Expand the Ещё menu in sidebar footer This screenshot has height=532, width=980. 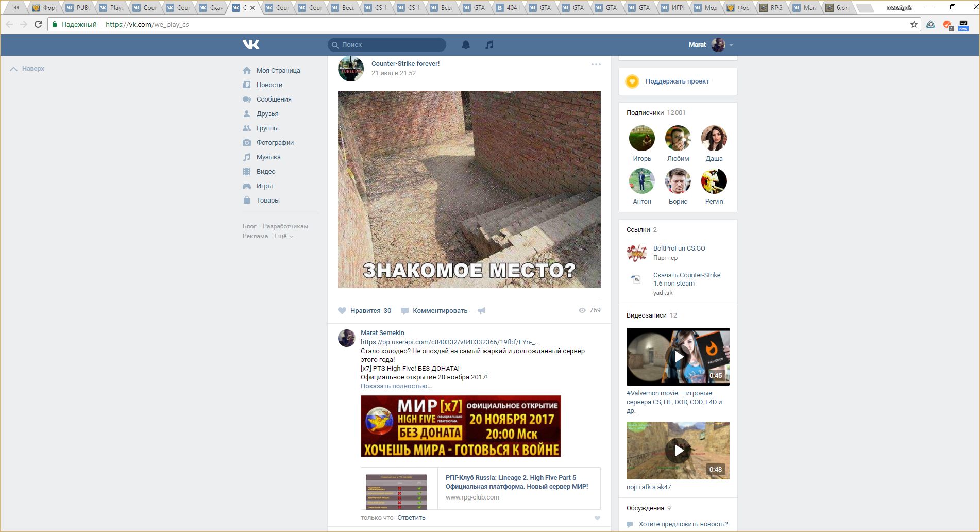pos(283,236)
